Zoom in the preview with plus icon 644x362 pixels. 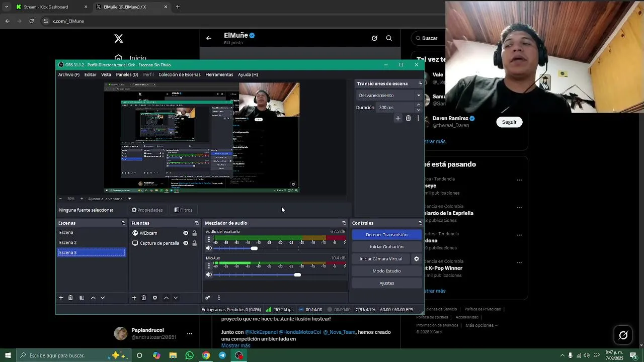[x=82, y=199]
